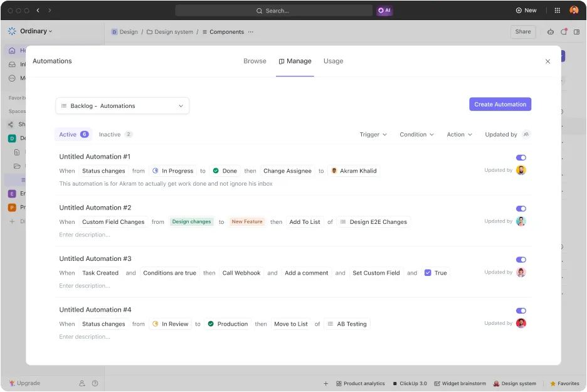Open the robot automations icon in header
Image resolution: width=587 pixels, height=392 pixels.
pyautogui.click(x=550, y=32)
